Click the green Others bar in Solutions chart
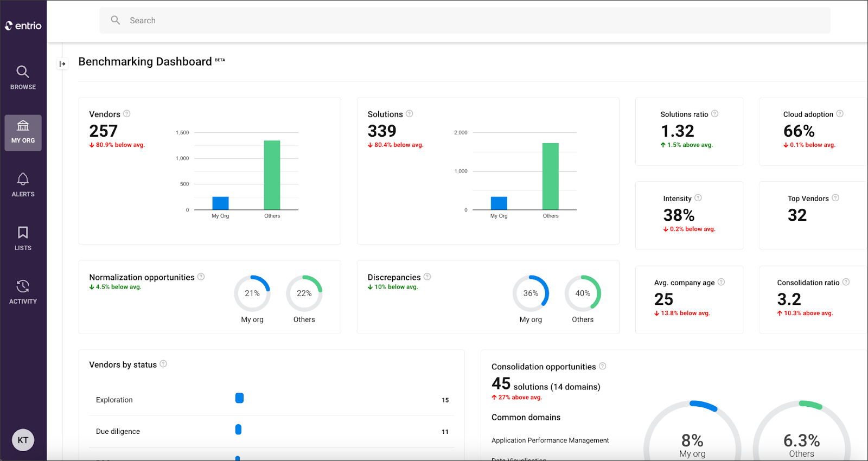Screen dimensions: 868x461 coord(551,176)
